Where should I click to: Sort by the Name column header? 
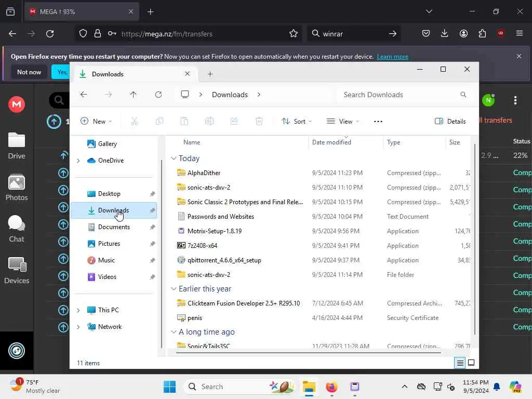[x=192, y=142]
